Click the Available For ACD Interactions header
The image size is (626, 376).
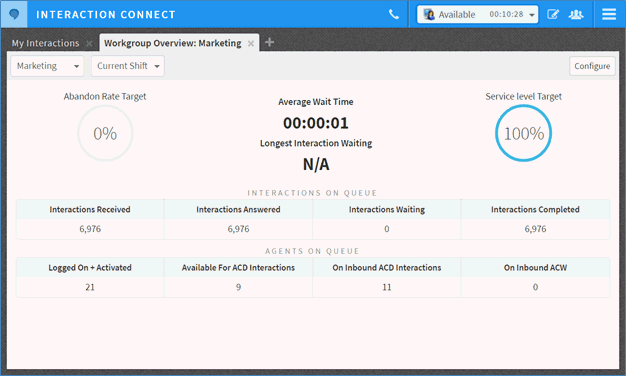coord(238,267)
